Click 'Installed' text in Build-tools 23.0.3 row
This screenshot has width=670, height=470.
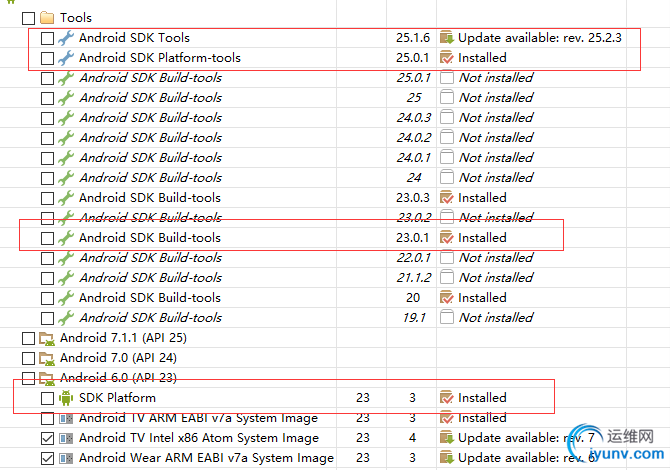pyautogui.click(x=482, y=198)
